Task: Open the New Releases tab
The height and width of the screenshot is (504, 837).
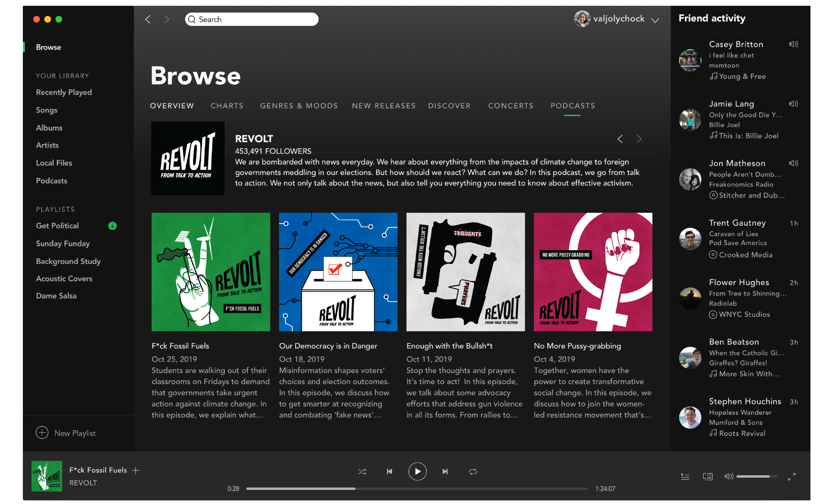Action: [384, 106]
